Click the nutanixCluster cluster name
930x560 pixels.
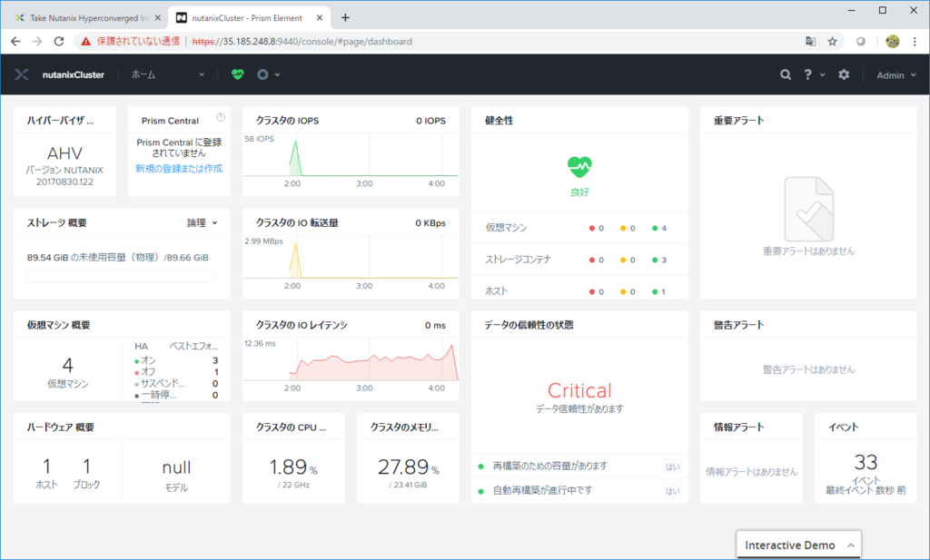(74, 74)
